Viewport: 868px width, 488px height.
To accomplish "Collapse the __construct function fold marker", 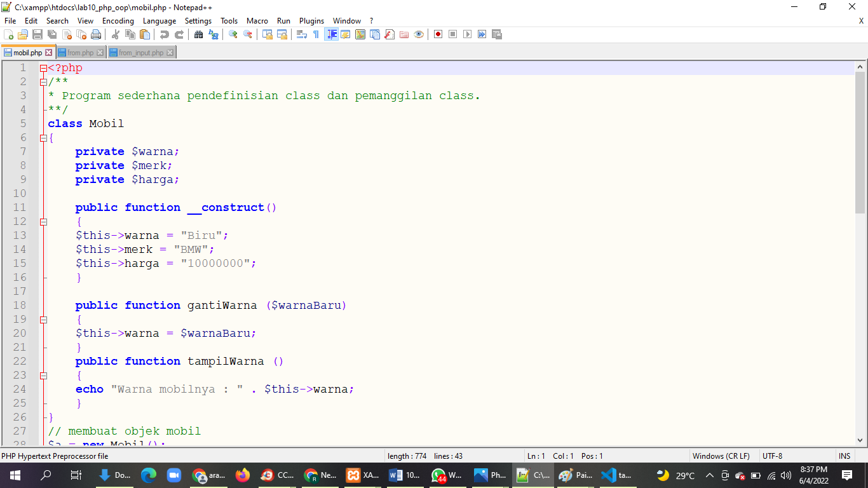I will [x=43, y=222].
